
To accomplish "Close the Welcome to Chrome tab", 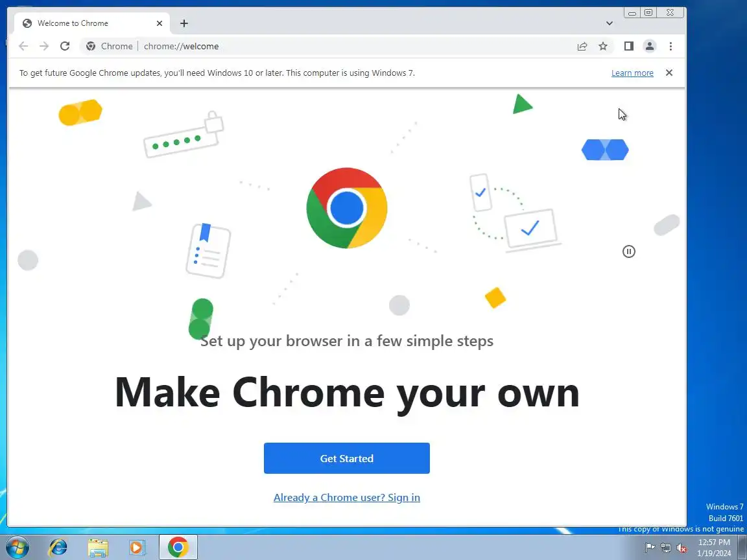I will [x=160, y=23].
